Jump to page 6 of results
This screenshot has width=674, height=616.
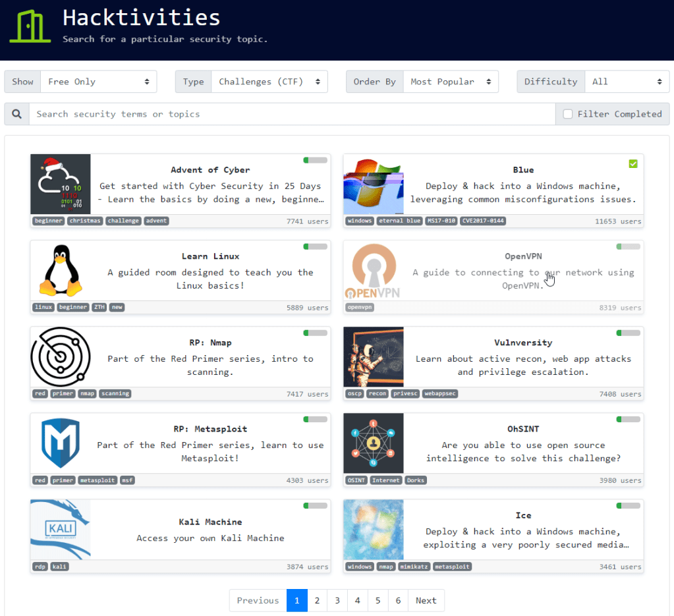[398, 600]
